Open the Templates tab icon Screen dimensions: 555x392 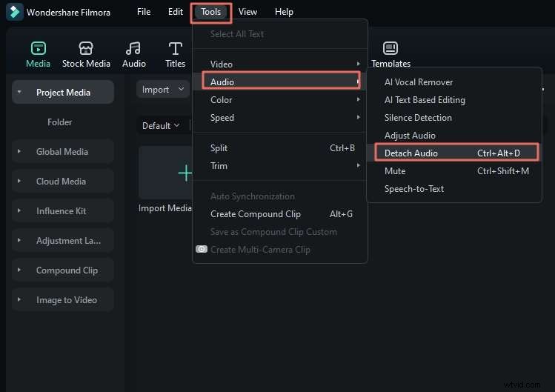pos(391,49)
